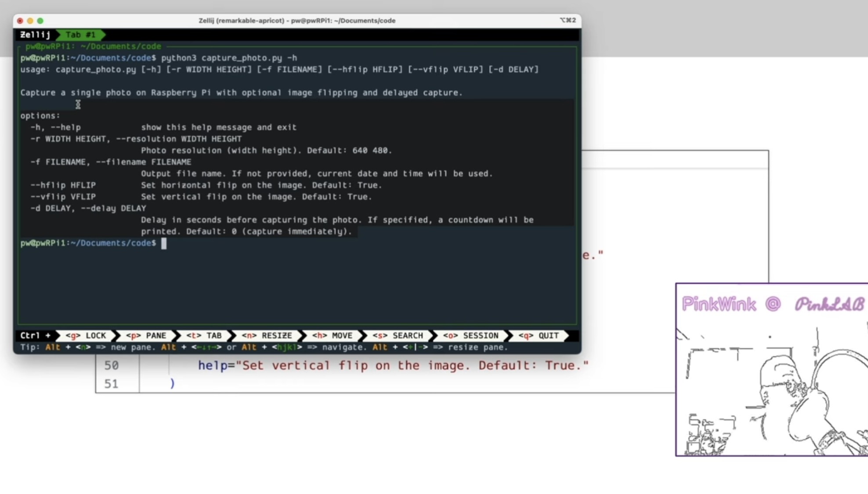Click the QUIT item in the status bar
Image resolution: width=868 pixels, height=494 pixels.
click(x=539, y=335)
